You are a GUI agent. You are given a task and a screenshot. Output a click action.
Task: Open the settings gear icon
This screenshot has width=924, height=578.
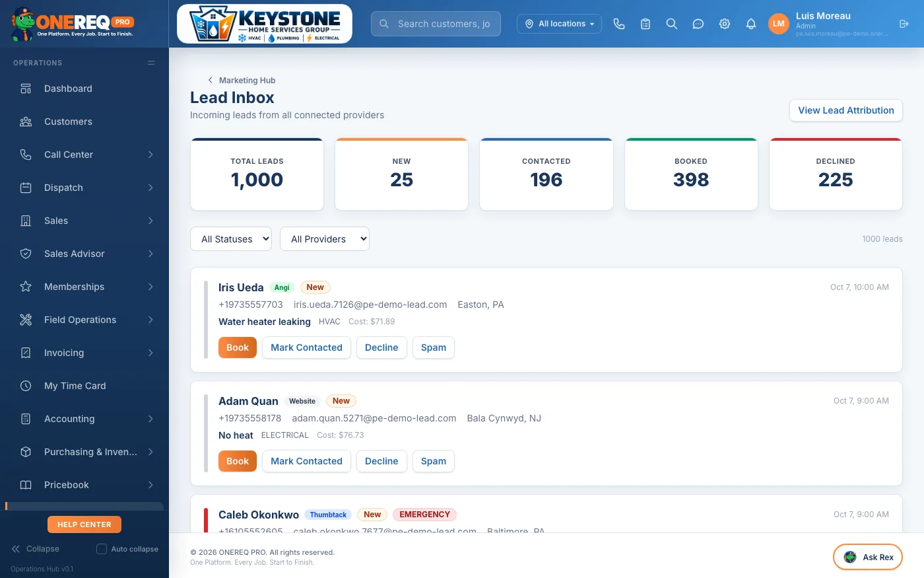point(725,24)
